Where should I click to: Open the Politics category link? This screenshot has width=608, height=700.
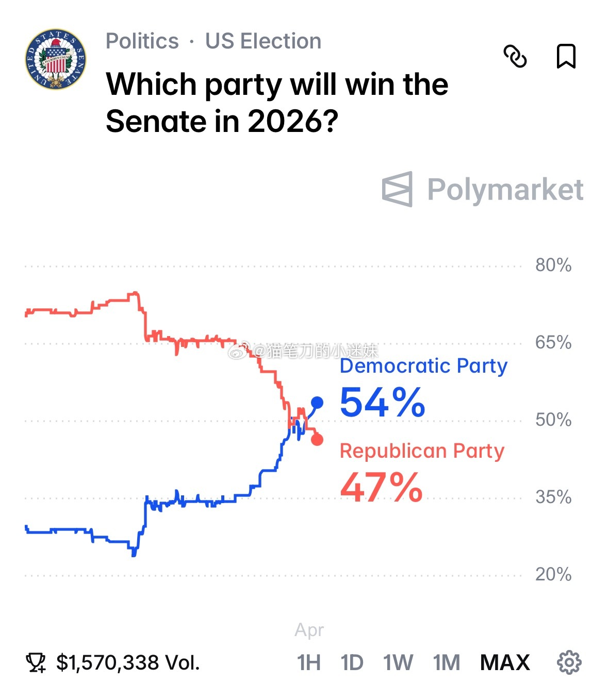(142, 41)
